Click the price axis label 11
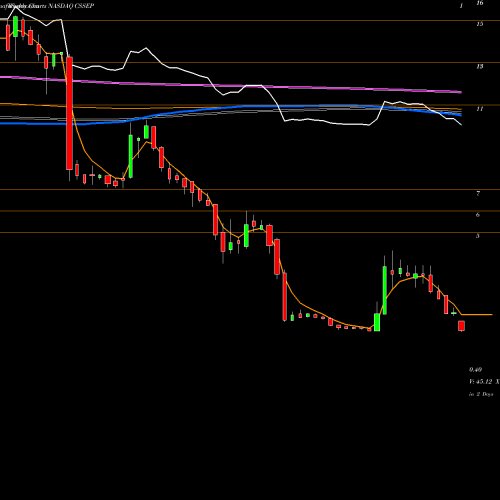This screenshot has height=500, width=500. 480,109
